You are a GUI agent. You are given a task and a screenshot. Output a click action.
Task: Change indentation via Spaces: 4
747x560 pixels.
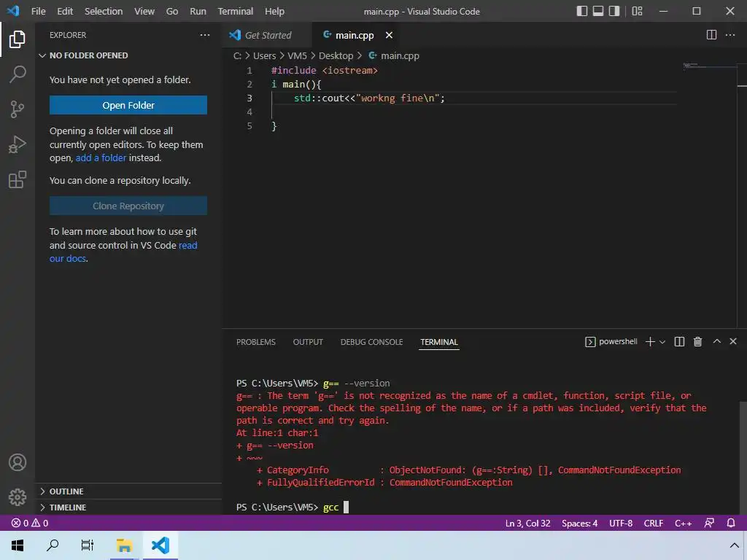pyautogui.click(x=579, y=523)
